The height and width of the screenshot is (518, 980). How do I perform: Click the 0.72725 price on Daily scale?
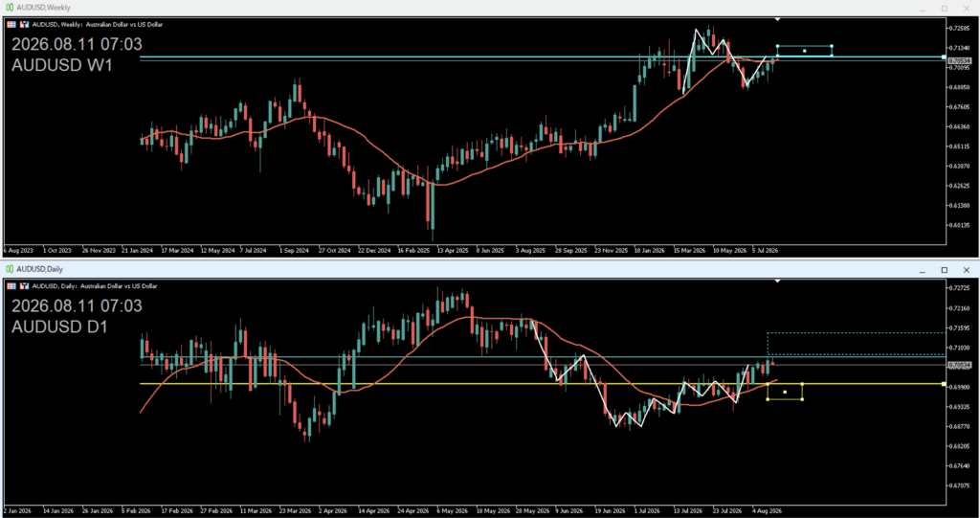click(959, 288)
